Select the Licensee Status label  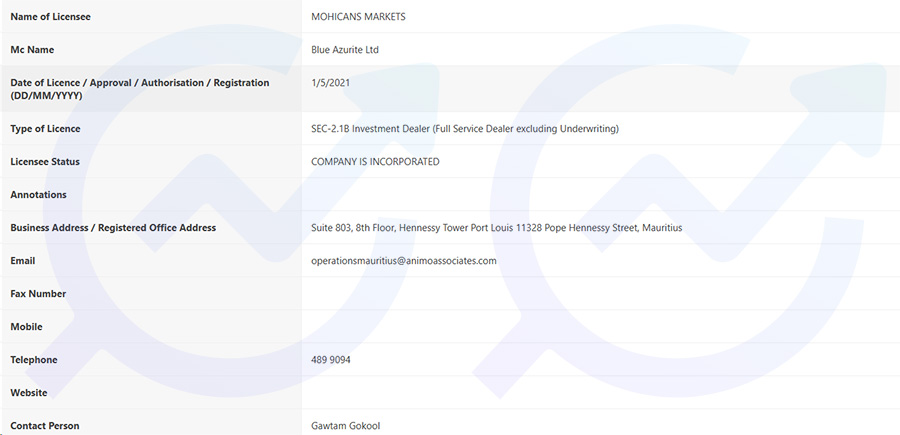click(x=45, y=162)
